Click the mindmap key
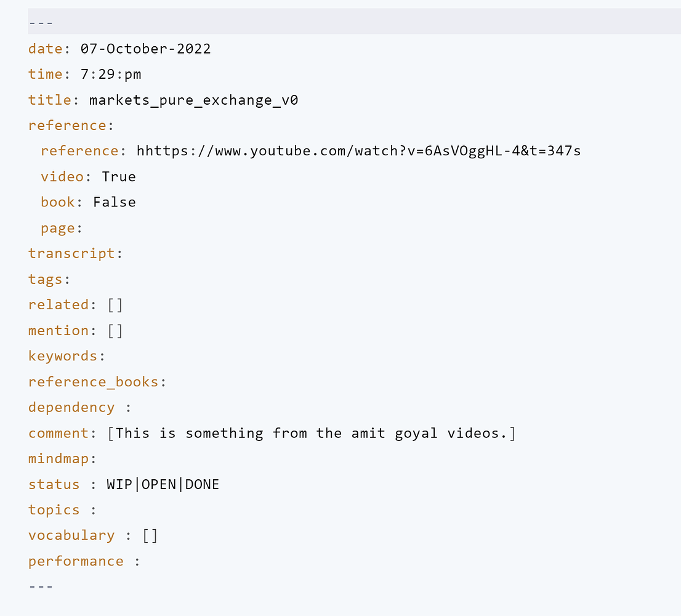681x616 pixels. (x=58, y=459)
